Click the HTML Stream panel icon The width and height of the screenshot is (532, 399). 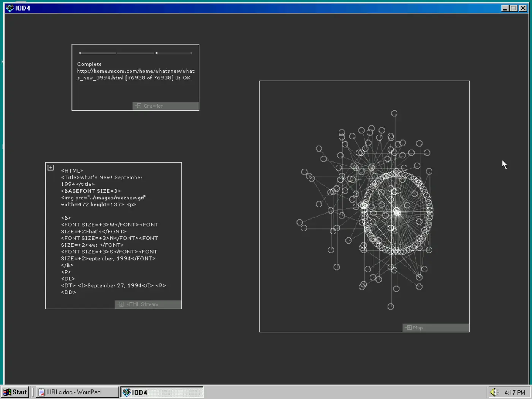(121, 304)
